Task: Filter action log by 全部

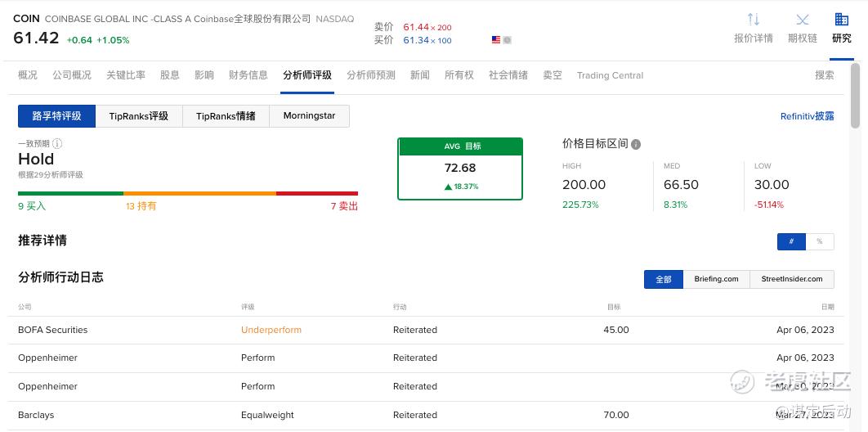Action: [664, 279]
